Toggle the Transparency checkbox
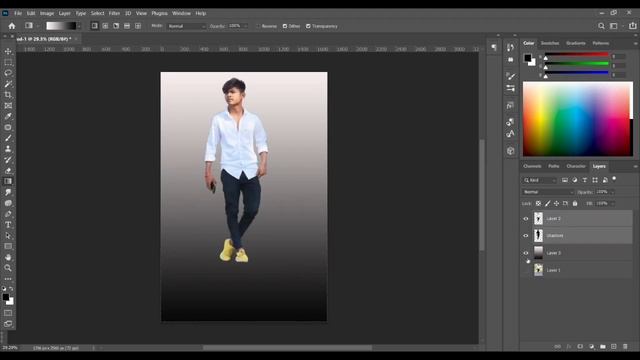The image size is (640, 360). (308, 26)
